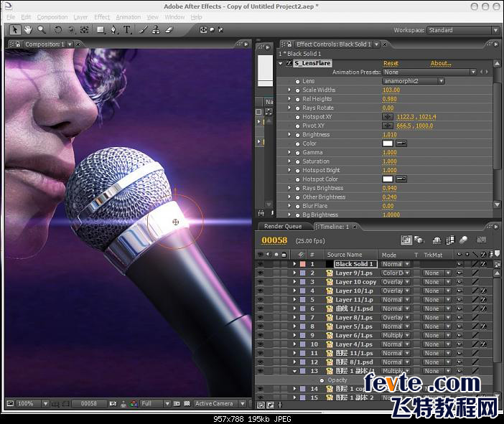This screenshot has width=504, height=424.
Task: Select the Selection arrow tool
Action: tap(14, 30)
